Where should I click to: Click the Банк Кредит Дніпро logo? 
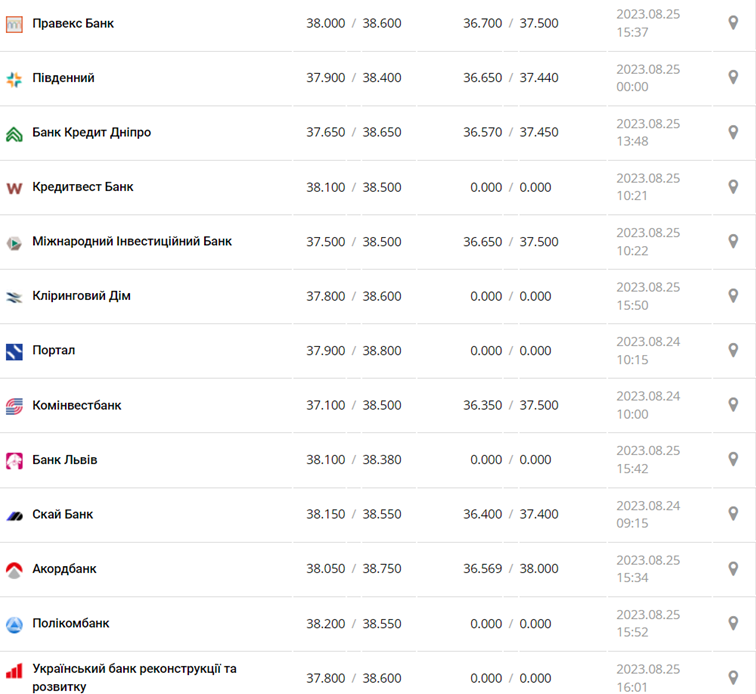(x=14, y=133)
